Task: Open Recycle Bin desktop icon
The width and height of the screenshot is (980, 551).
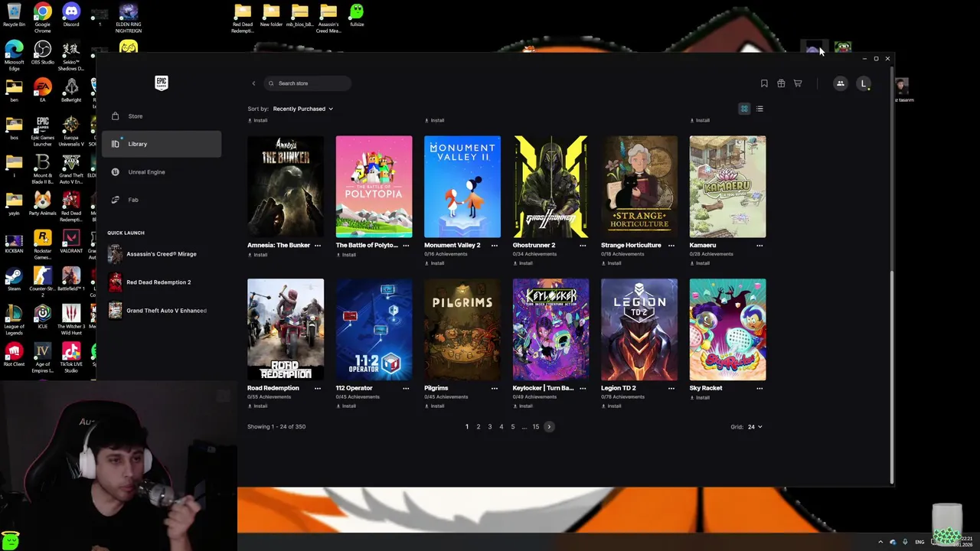Action: pyautogui.click(x=14, y=15)
